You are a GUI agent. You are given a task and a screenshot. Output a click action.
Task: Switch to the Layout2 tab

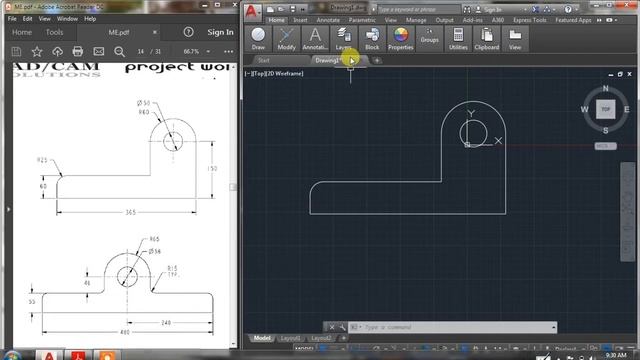coord(321,338)
